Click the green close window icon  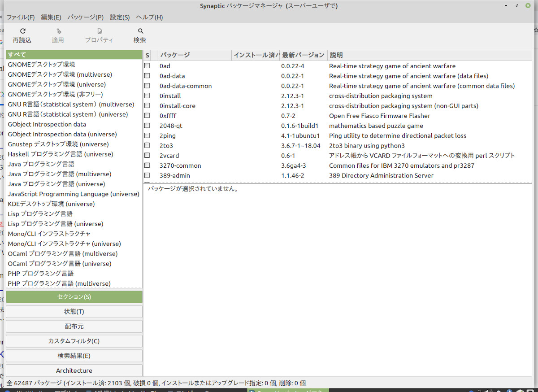pyautogui.click(x=527, y=5)
